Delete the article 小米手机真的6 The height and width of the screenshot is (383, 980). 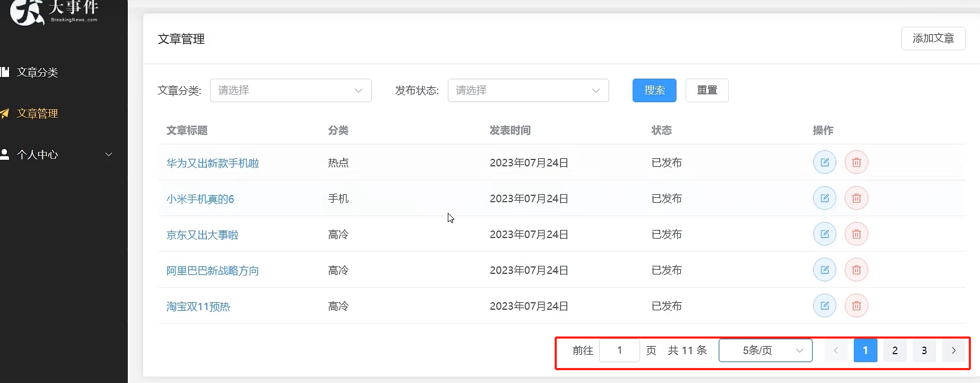click(x=857, y=198)
